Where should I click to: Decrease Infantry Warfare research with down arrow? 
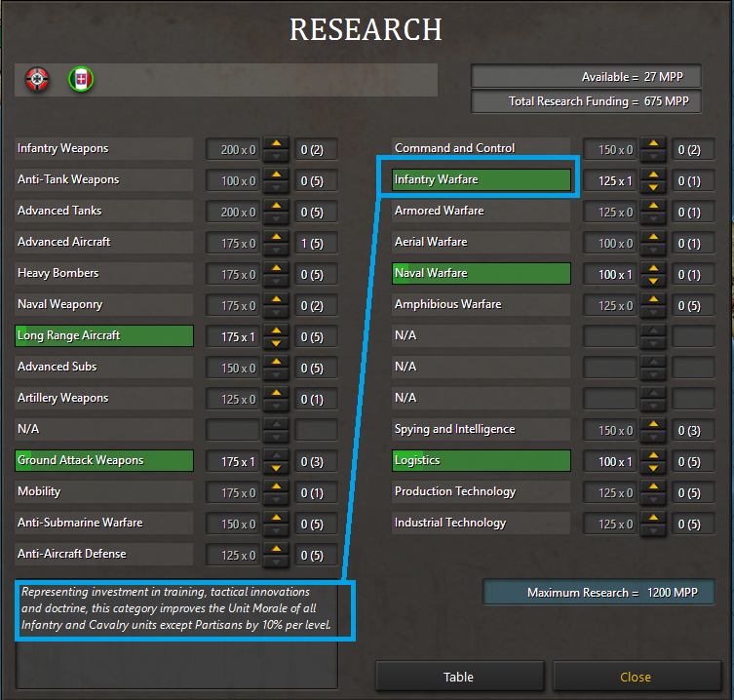[653, 187]
